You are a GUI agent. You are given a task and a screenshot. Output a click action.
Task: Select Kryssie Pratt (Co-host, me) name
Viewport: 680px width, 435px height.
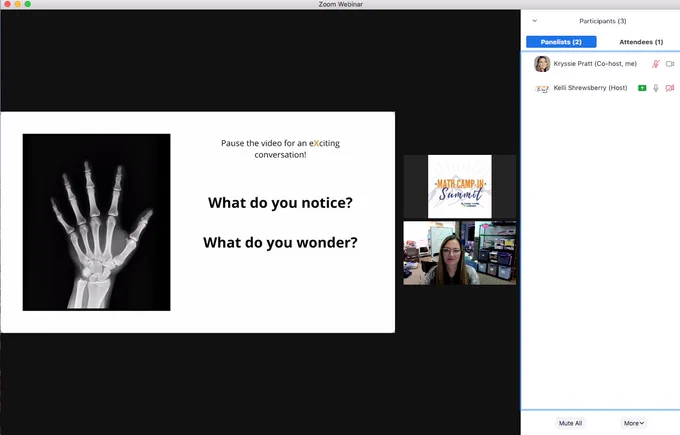click(595, 64)
